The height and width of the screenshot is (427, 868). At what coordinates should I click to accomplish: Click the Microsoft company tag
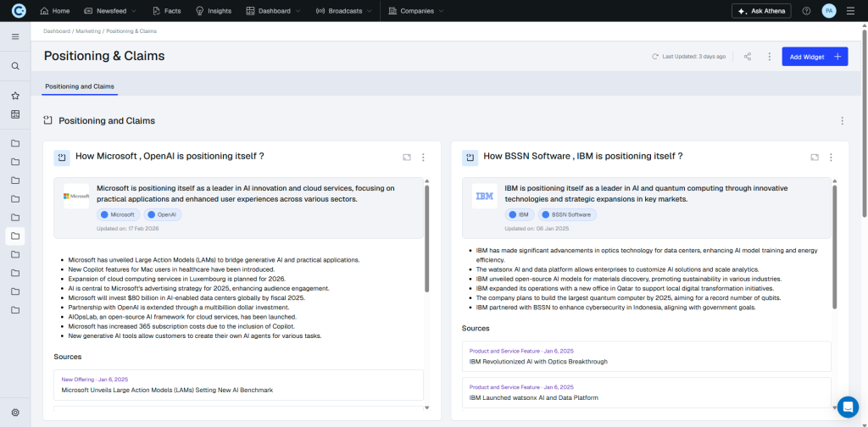click(x=119, y=214)
